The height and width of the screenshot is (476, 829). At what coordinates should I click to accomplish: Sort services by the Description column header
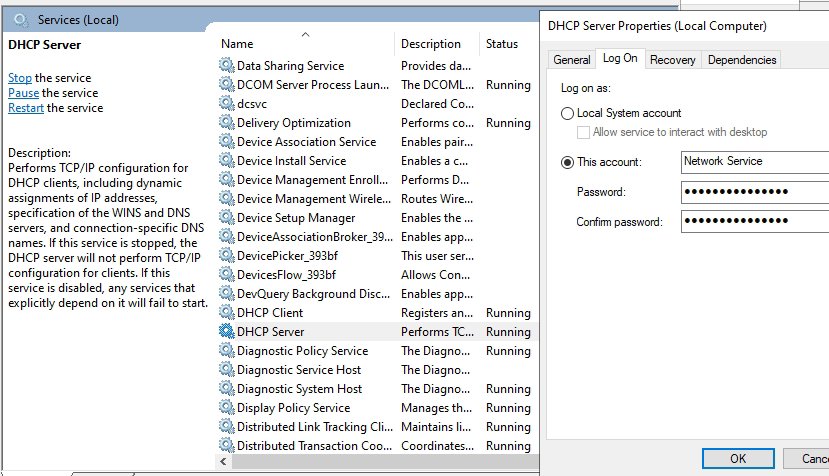click(431, 44)
